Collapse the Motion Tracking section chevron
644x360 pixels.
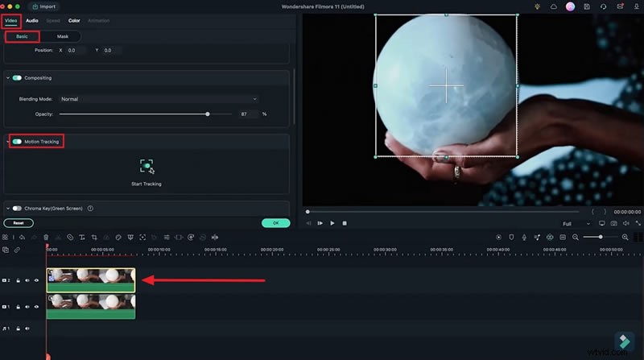point(8,142)
